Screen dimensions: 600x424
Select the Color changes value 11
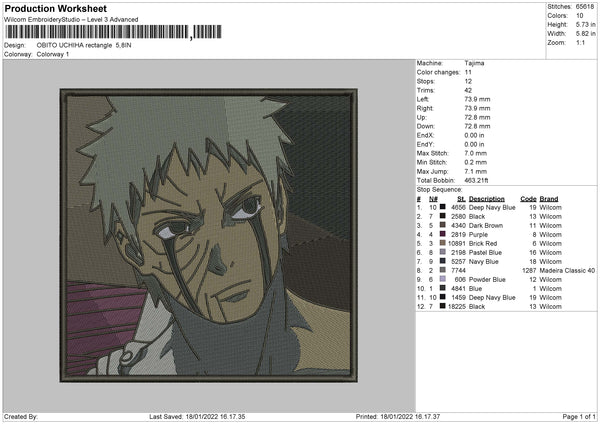[x=468, y=72]
